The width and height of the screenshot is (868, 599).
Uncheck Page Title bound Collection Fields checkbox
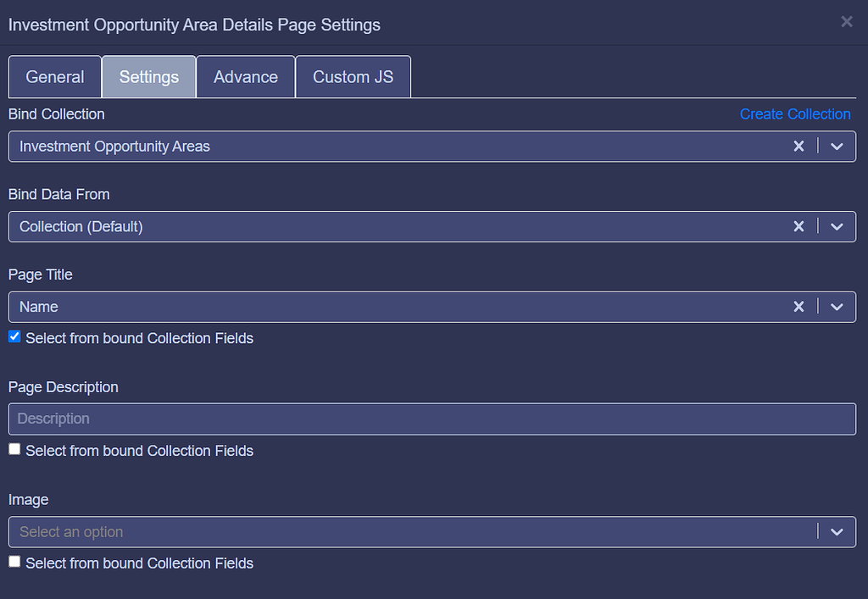[x=14, y=337]
